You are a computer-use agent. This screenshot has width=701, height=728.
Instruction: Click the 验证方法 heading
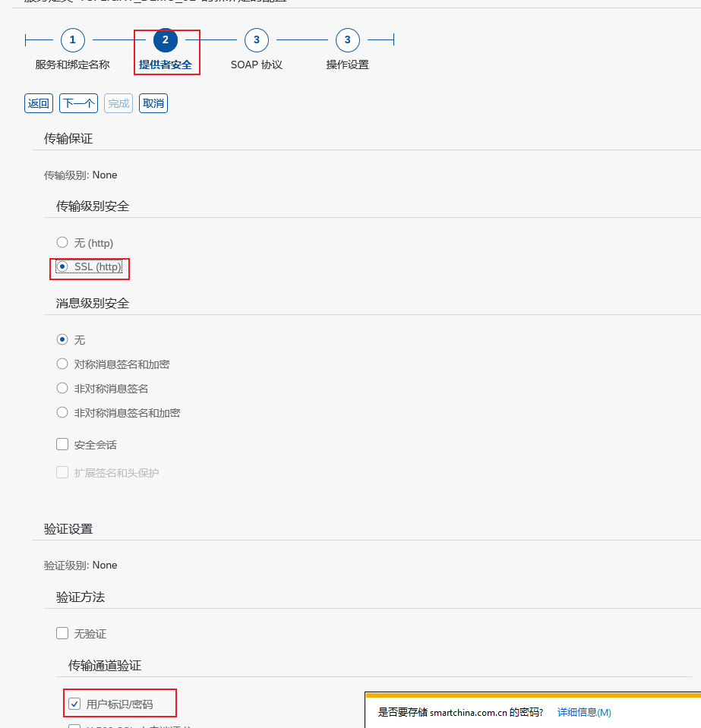(x=81, y=597)
